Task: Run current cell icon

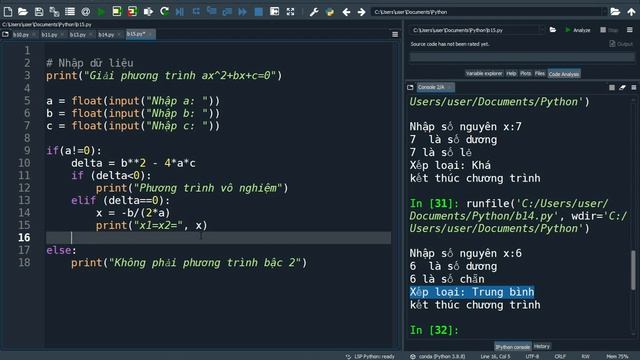Action: pyautogui.click(x=117, y=11)
